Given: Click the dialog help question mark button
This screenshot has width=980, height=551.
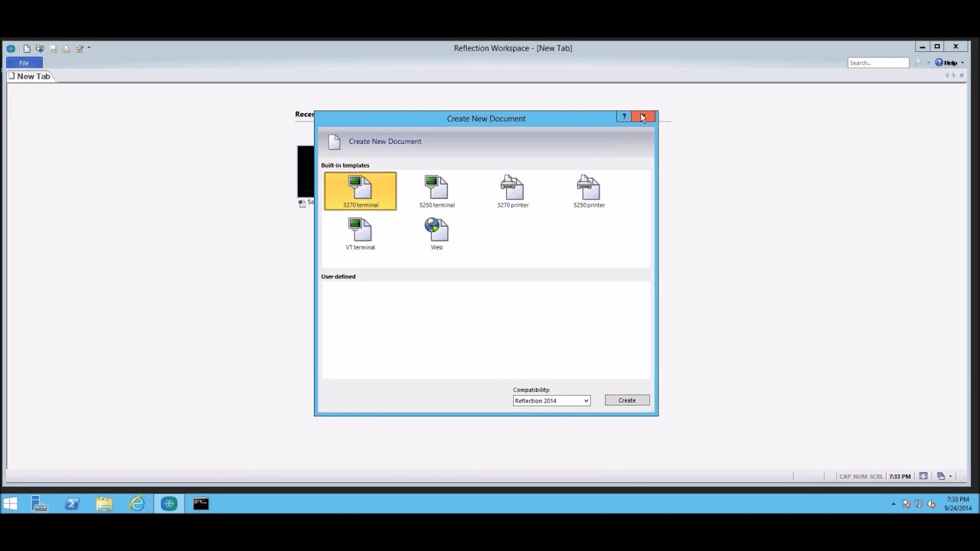Looking at the screenshot, I should 624,117.
